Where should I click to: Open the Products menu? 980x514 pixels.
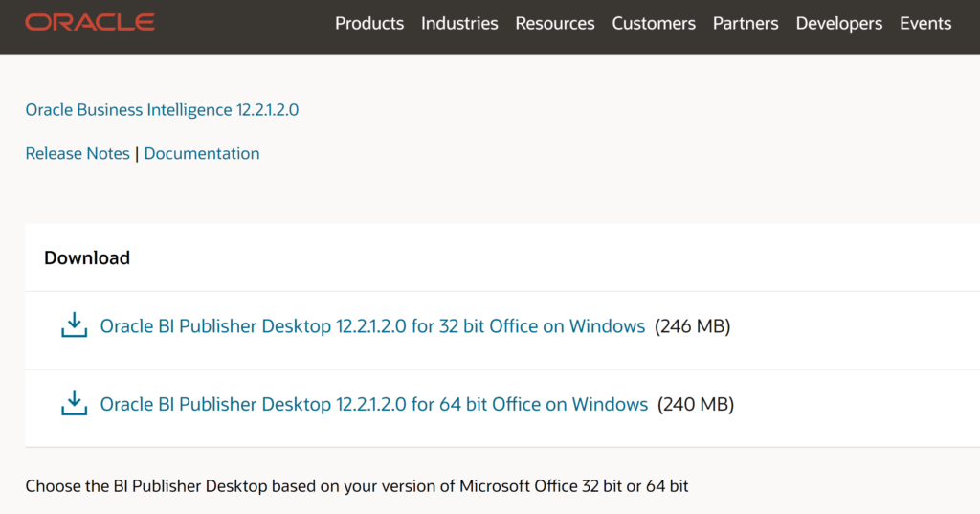click(369, 24)
